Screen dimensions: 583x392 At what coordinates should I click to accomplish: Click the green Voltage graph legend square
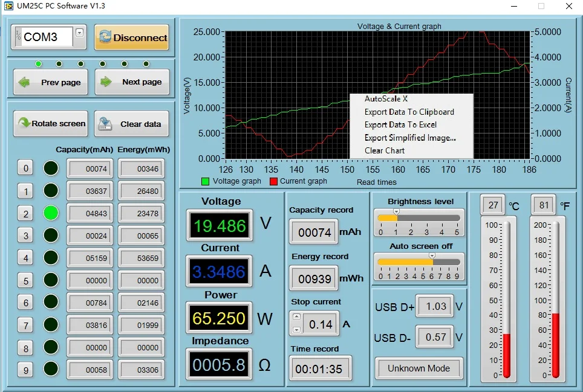[x=205, y=182]
